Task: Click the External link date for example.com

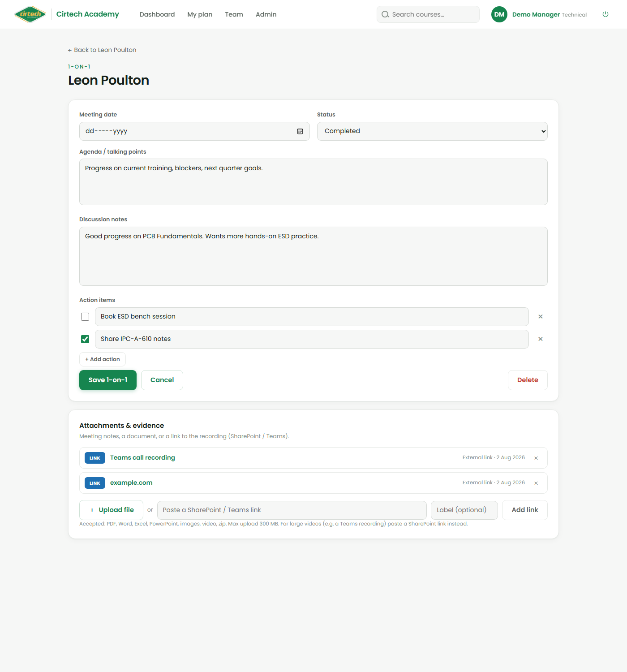Action: point(494,482)
